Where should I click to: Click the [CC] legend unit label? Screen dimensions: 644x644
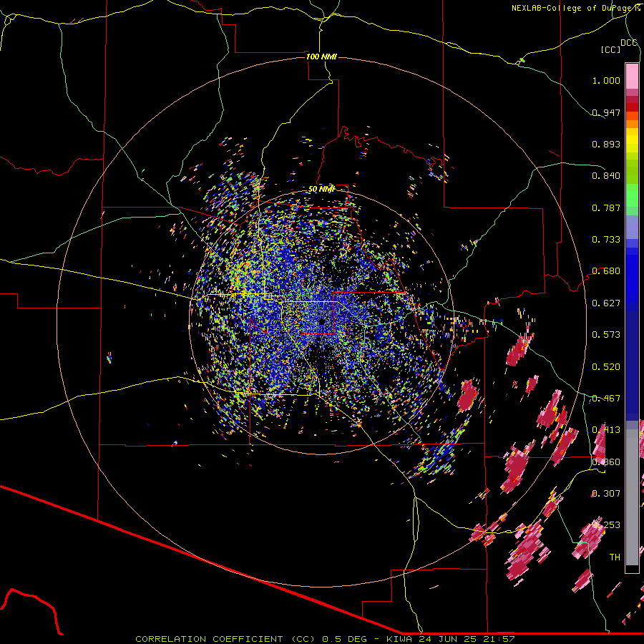click(611, 49)
